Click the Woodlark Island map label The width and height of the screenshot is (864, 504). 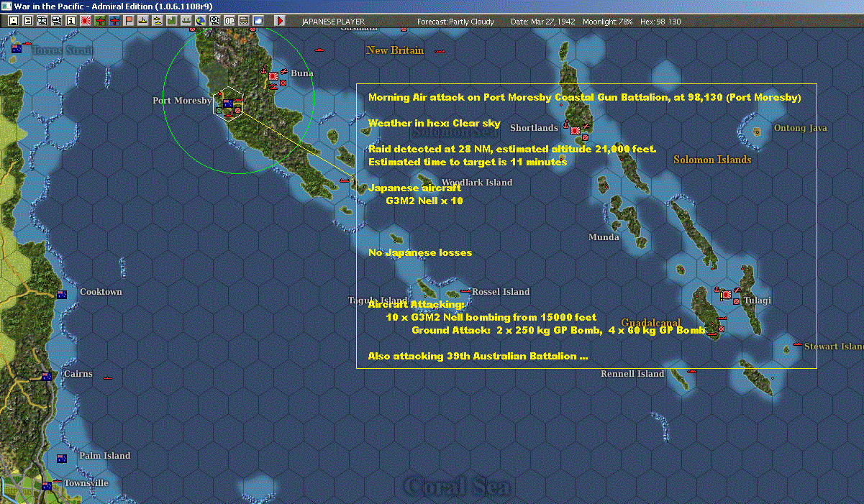(477, 183)
